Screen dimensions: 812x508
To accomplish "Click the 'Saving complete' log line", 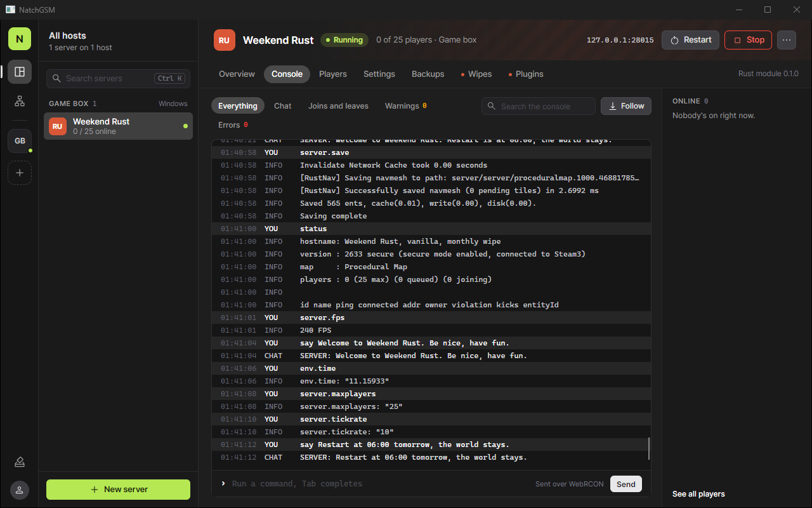I will click(431, 216).
